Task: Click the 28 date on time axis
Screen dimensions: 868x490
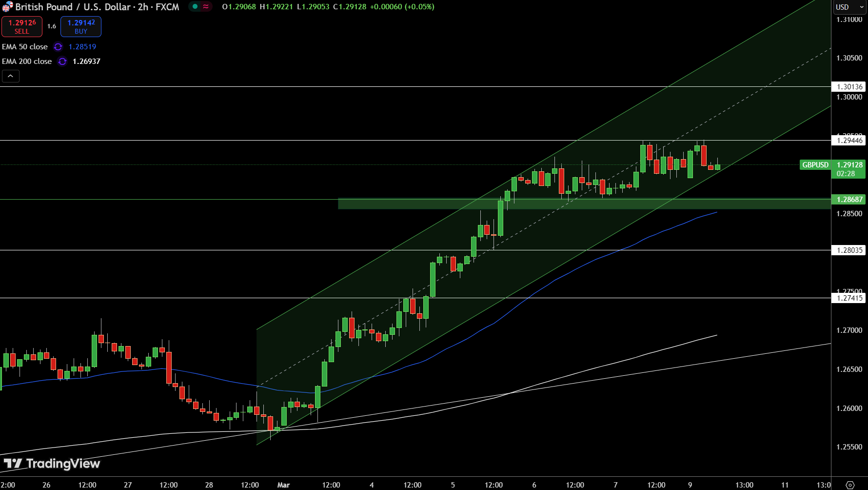Action: pyautogui.click(x=209, y=485)
